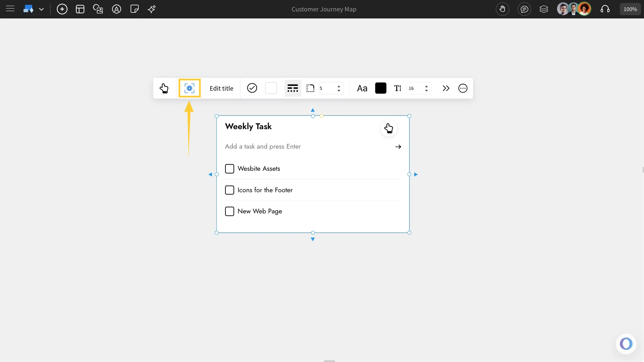The height and width of the screenshot is (362, 644).
Task: Click the 100% zoom button
Action: coord(630,9)
